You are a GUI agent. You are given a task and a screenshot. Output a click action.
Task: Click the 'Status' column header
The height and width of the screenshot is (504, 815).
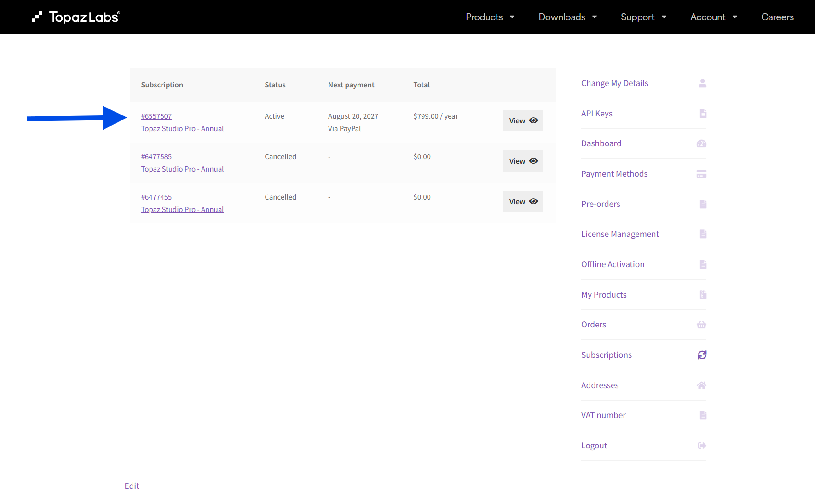(x=275, y=85)
